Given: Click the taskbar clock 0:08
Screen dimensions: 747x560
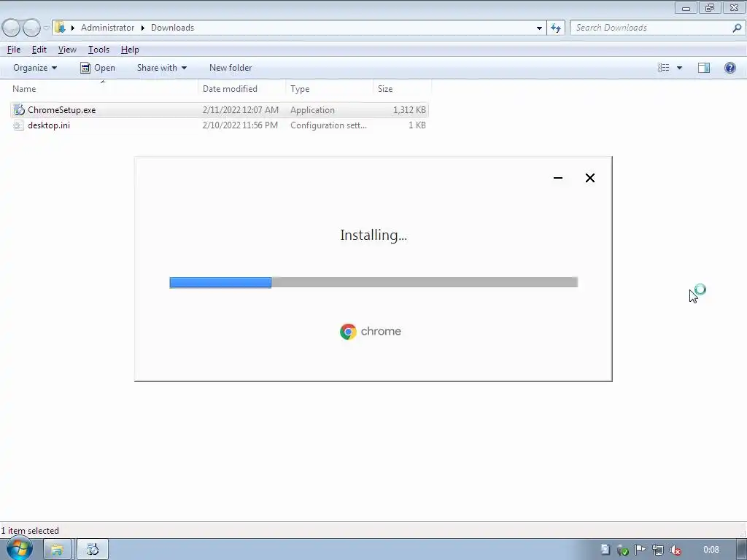Looking at the screenshot, I should pyautogui.click(x=711, y=550).
